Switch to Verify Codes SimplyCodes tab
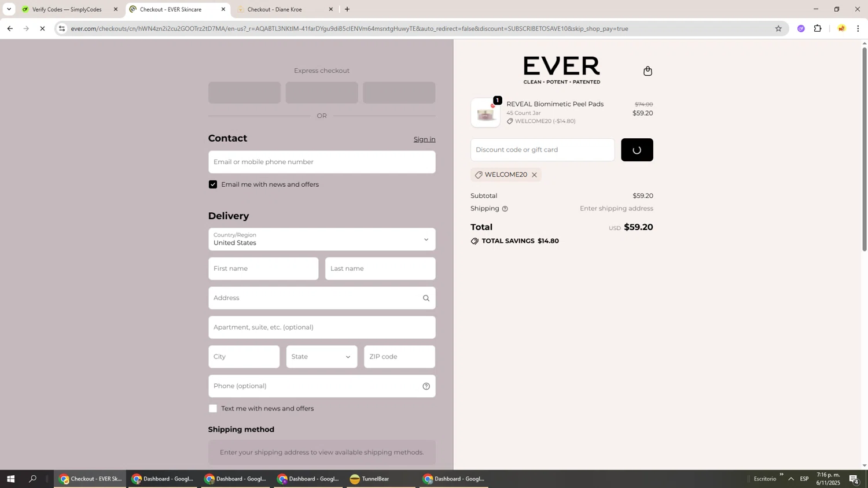The image size is (868, 488). [x=67, y=9]
